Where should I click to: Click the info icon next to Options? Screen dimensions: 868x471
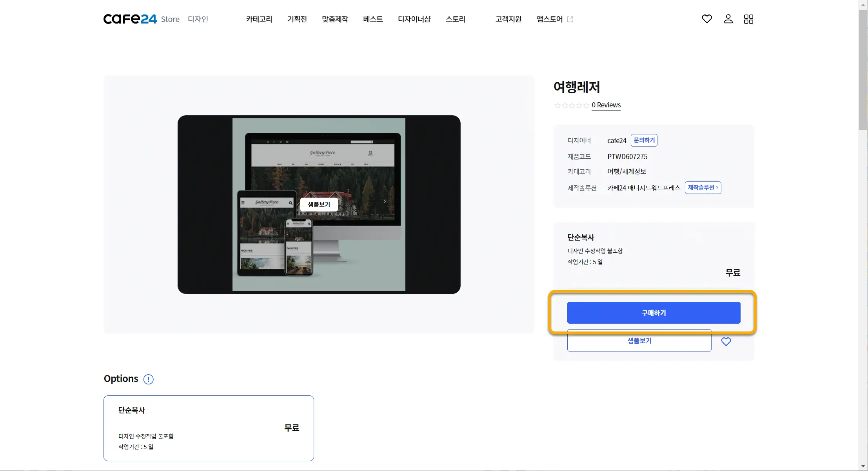pos(148,379)
